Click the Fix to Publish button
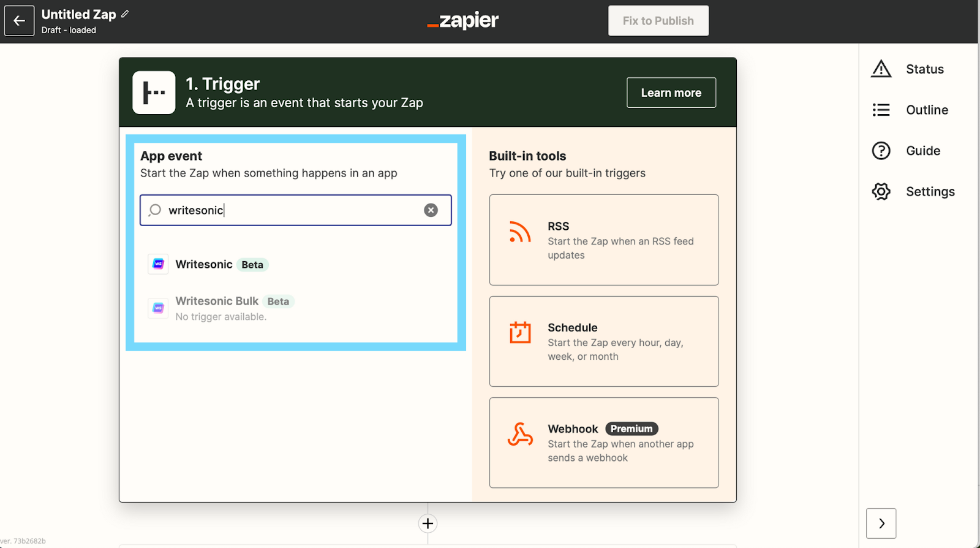This screenshot has height=548, width=980. [658, 21]
